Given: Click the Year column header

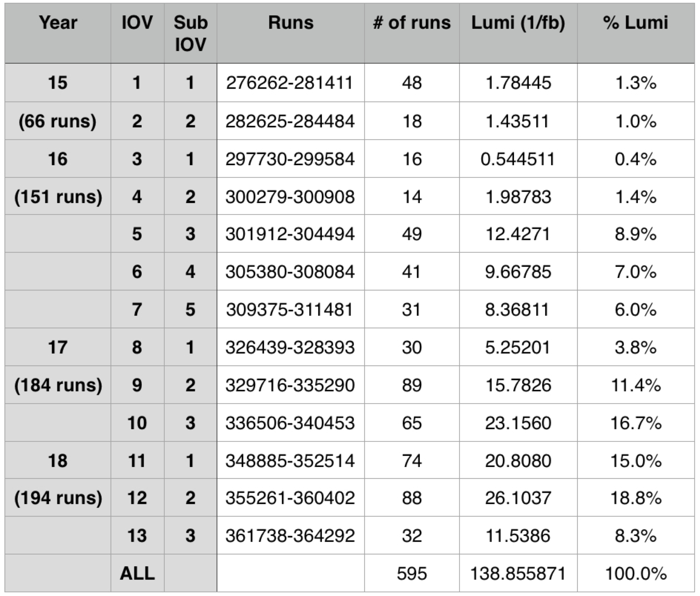Looking at the screenshot, I should pos(58,23).
